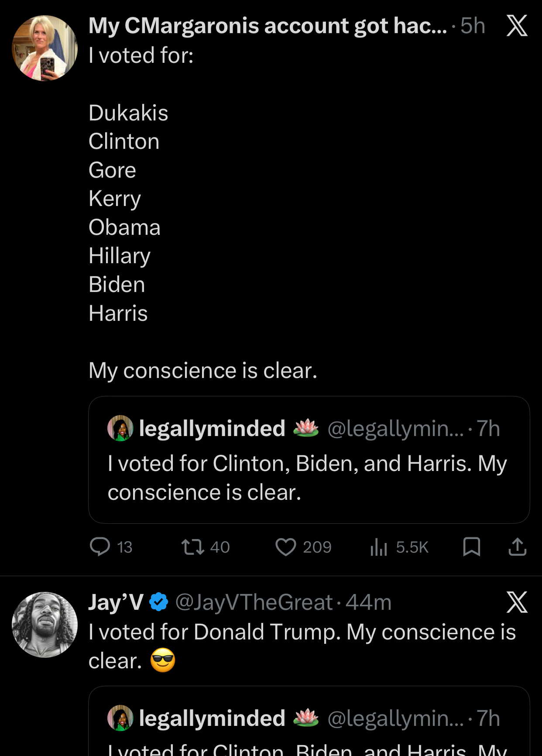
Task: Tap legallyminded avatar in Jay'V's quoted post
Action: tap(120, 718)
